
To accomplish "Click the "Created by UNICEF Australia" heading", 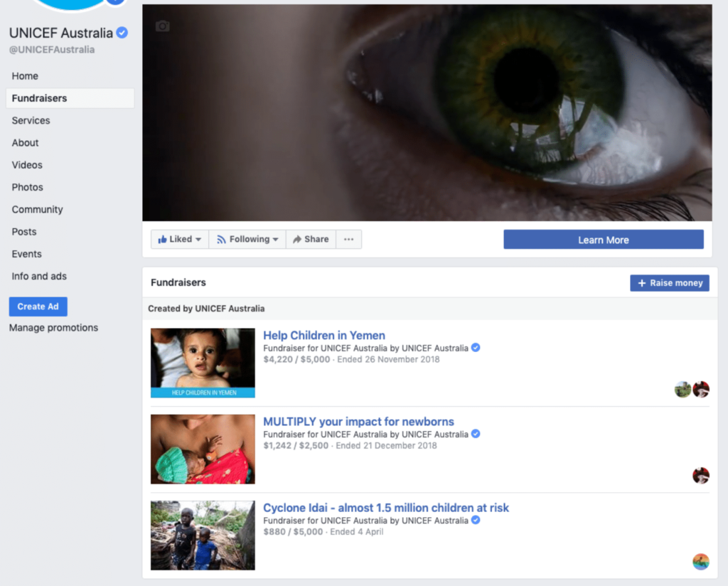I will tap(206, 309).
